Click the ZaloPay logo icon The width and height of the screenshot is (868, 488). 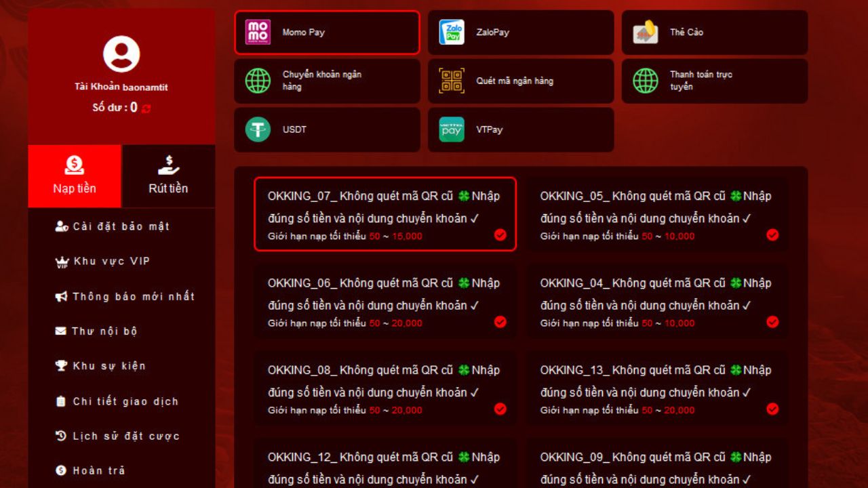click(452, 32)
